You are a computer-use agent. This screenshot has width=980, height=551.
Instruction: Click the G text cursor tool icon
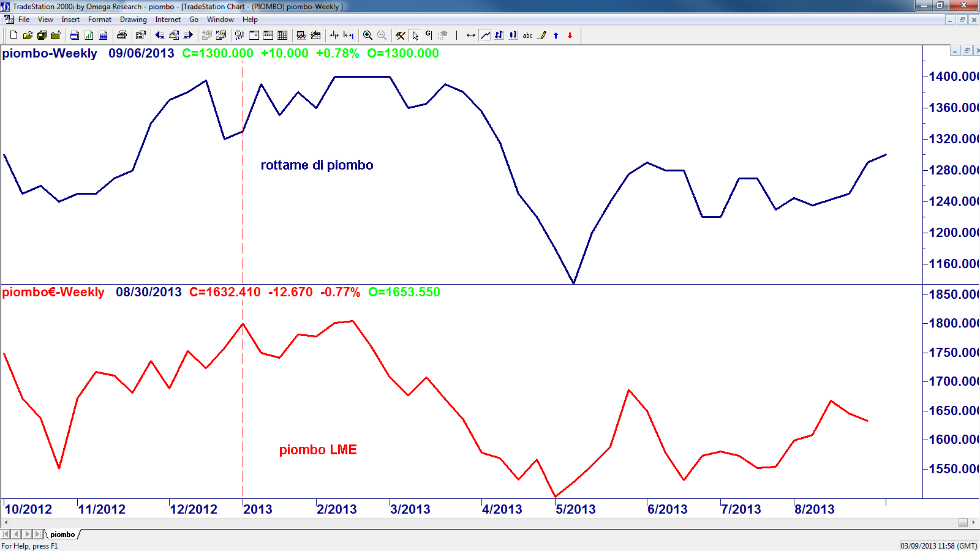pos(429,35)
